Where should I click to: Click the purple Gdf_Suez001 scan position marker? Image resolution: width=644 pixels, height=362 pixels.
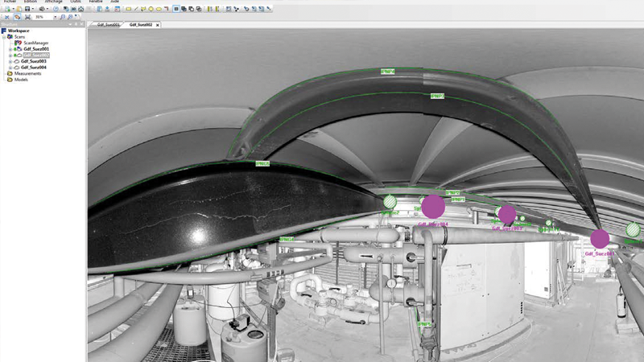click(x=600, y=239)
